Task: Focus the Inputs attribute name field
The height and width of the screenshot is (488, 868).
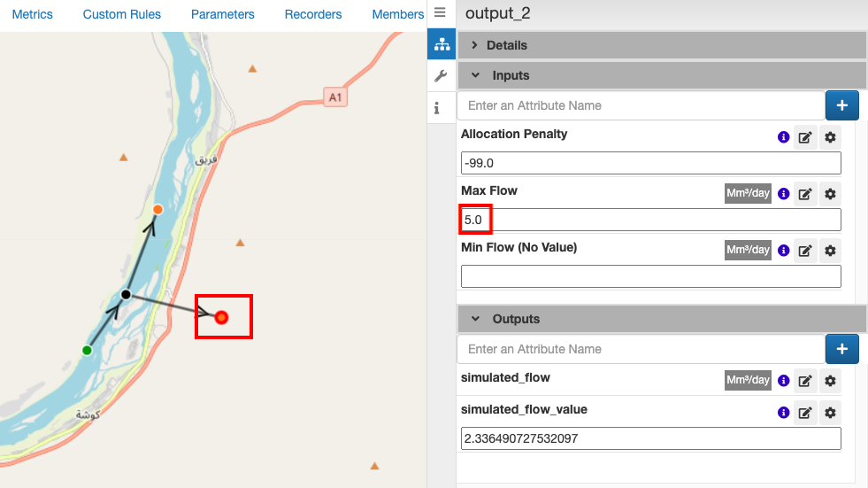Action: [641, 105]
